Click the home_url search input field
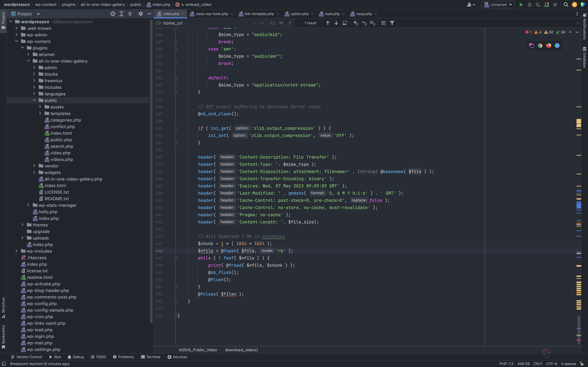 coord(207,23)
